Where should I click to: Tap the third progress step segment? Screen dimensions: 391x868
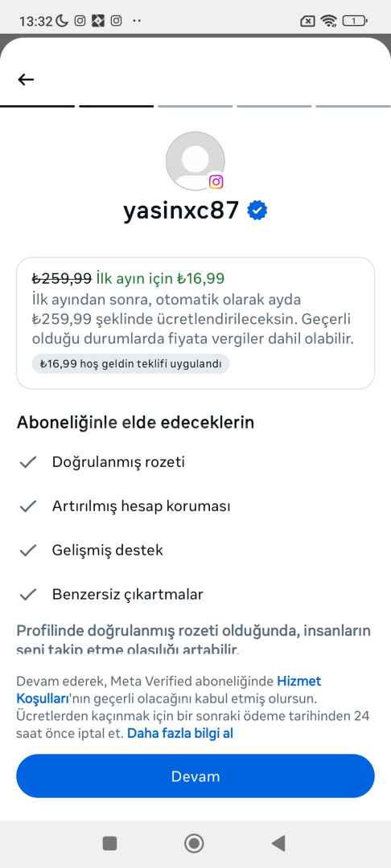(195, 106)
